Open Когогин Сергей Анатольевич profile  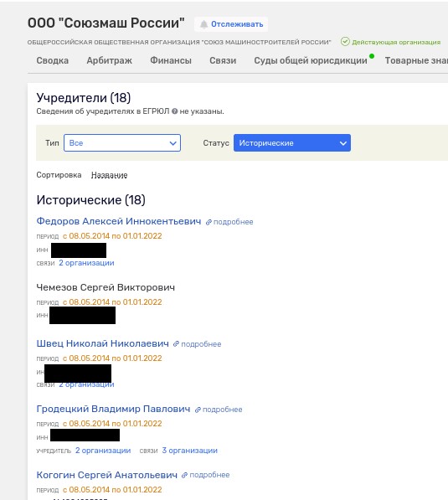(x=107, y=475)
